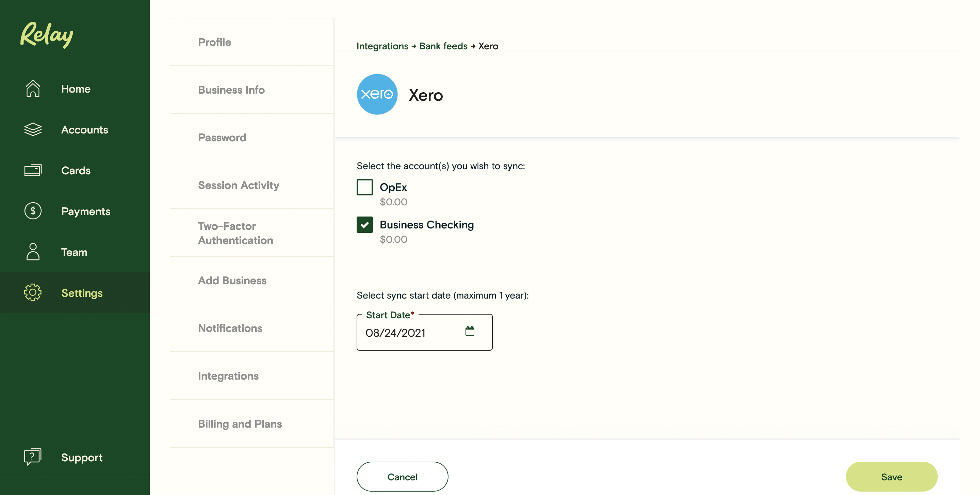Click the Cancel button
This screenshot has width=980, height=495.
click(x=402, y=477)
